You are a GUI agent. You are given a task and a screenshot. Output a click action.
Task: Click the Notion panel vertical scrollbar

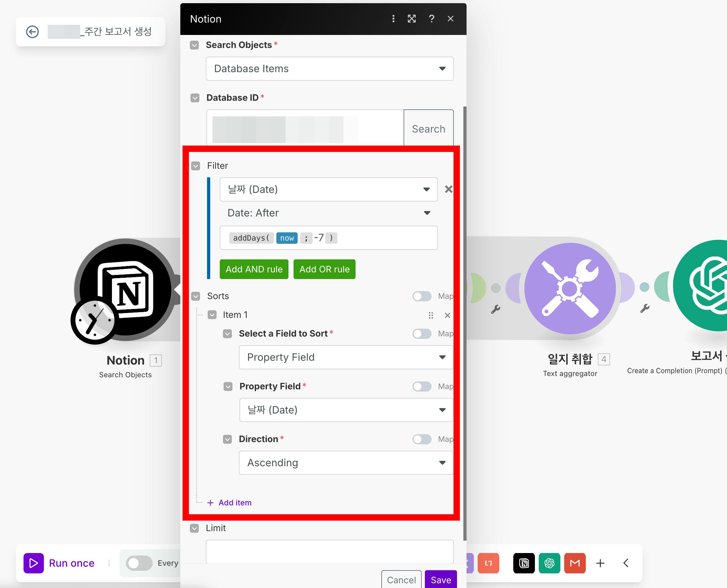pyautogui.click(x=465, y=324)
